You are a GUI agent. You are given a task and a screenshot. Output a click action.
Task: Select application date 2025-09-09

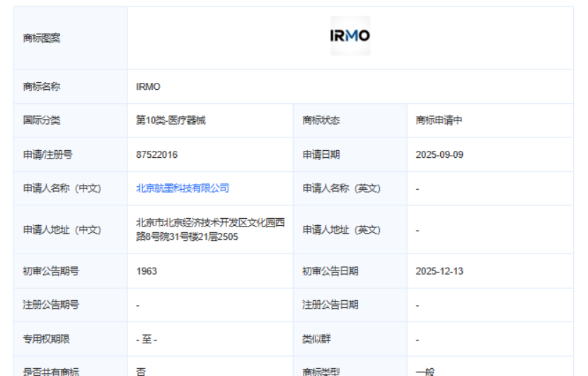pyautogui.click(x=439, y=154)
